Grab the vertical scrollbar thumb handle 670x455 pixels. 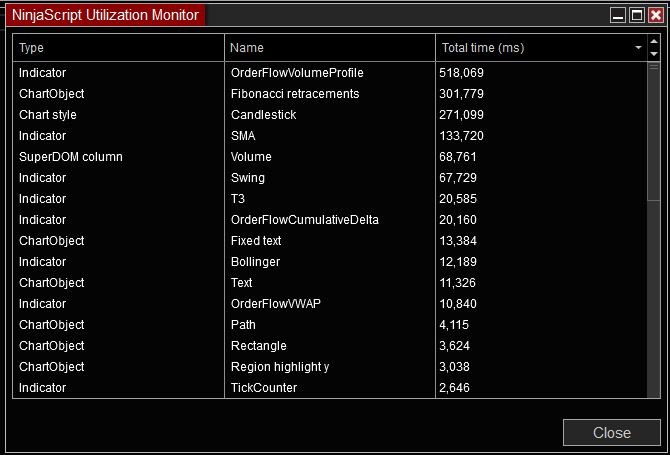[x=654, y=68]
